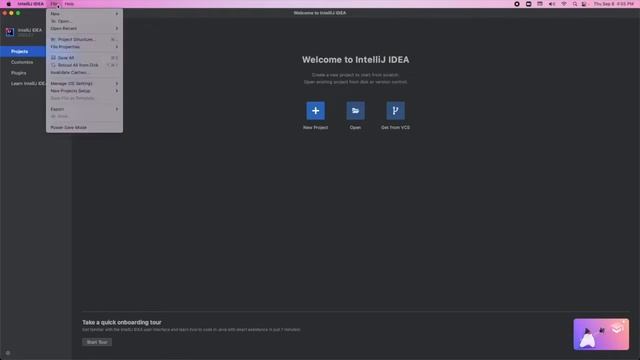This screenshot has height=360, width=640.
Task: Click the Get from VCS branch icon
Action: (396, 111)
